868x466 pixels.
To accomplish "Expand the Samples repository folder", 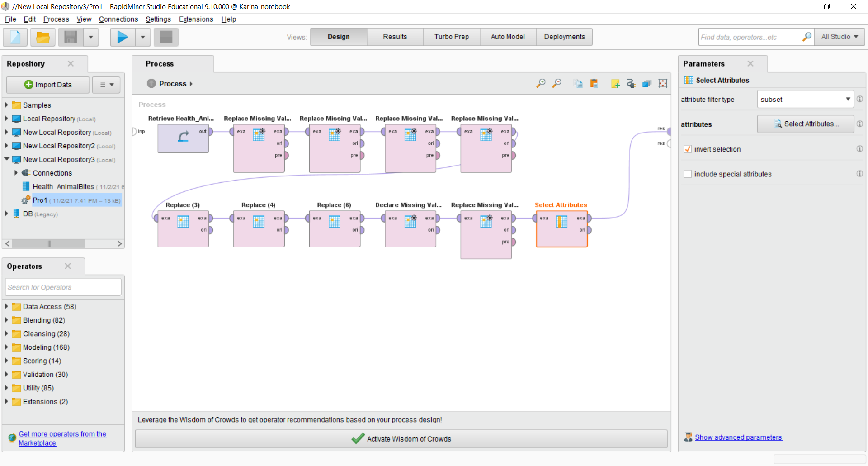I will pyautogui.click(x=6, y=105).
